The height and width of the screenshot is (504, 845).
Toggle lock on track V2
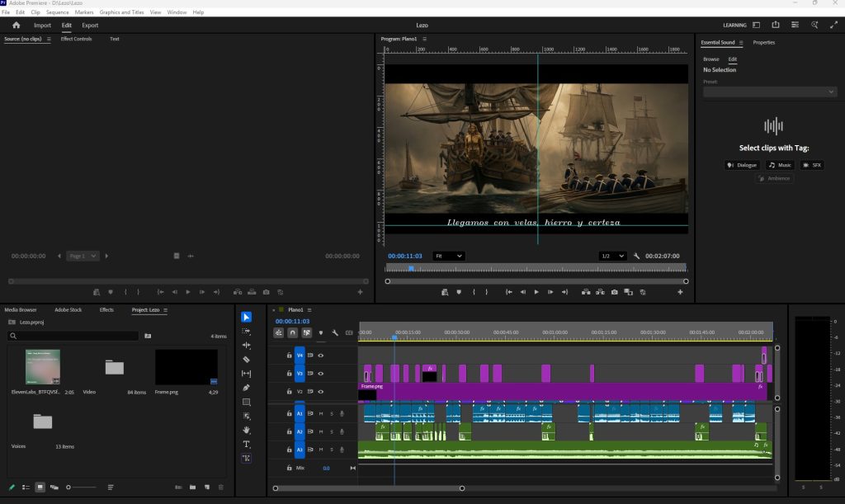[289, 392]
